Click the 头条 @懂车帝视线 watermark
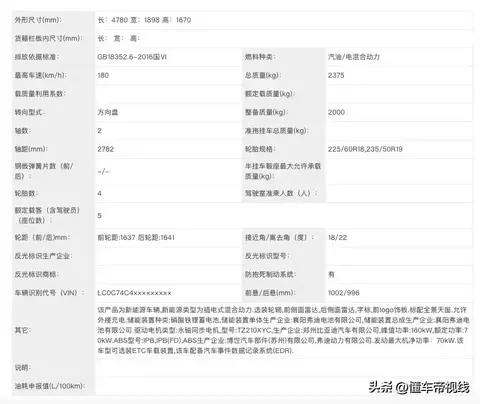The width and height of the screenshot is (480, 404). pos(419,387)
